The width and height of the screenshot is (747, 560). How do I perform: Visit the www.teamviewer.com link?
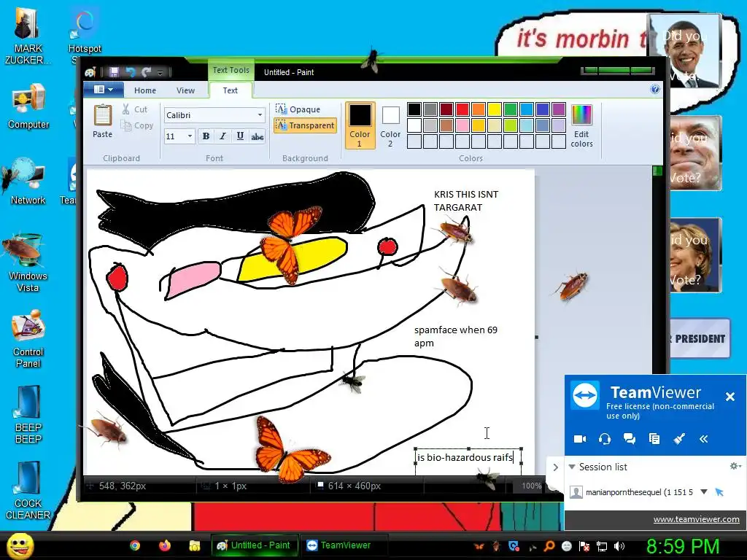[696, 519]
